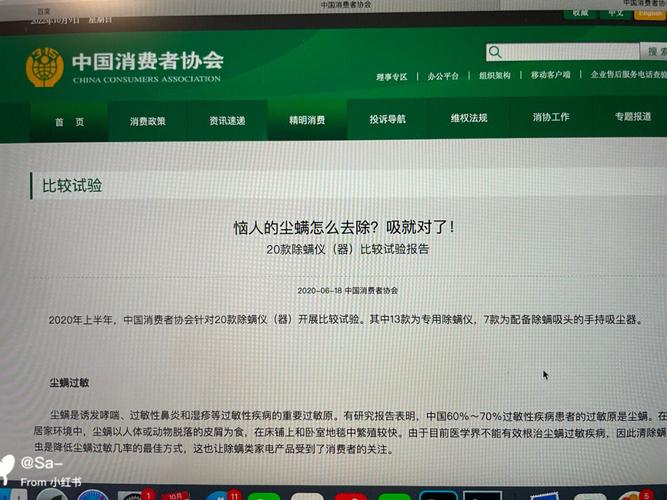This screenshot has height=500, width=667.
Task: Click the 尘螨过敏 bold subheading
Action: [x=69, y=383]
